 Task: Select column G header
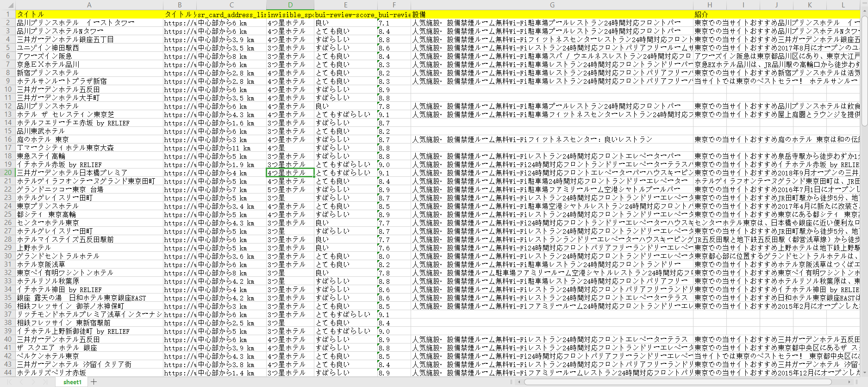552,5
